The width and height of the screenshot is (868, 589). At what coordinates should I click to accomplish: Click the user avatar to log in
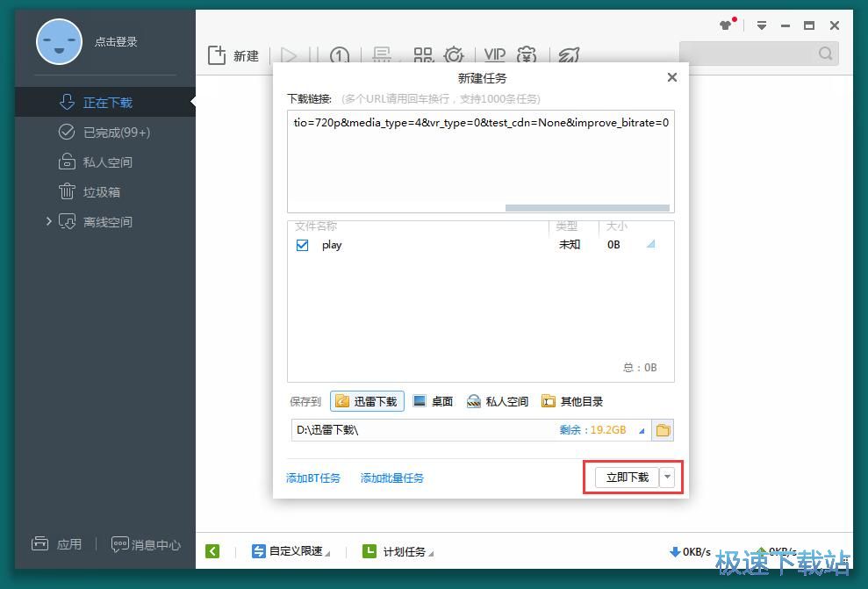[59, 42]
